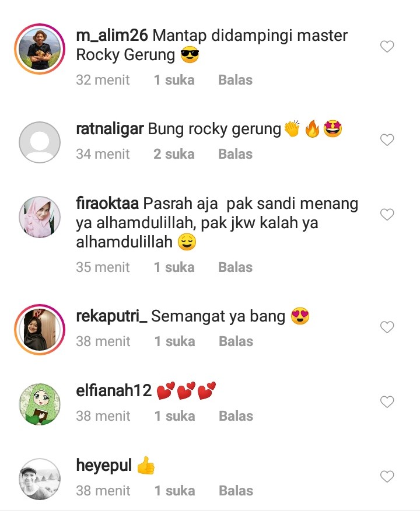Like firaoktaa's comment using the heart

coord(387,214)
